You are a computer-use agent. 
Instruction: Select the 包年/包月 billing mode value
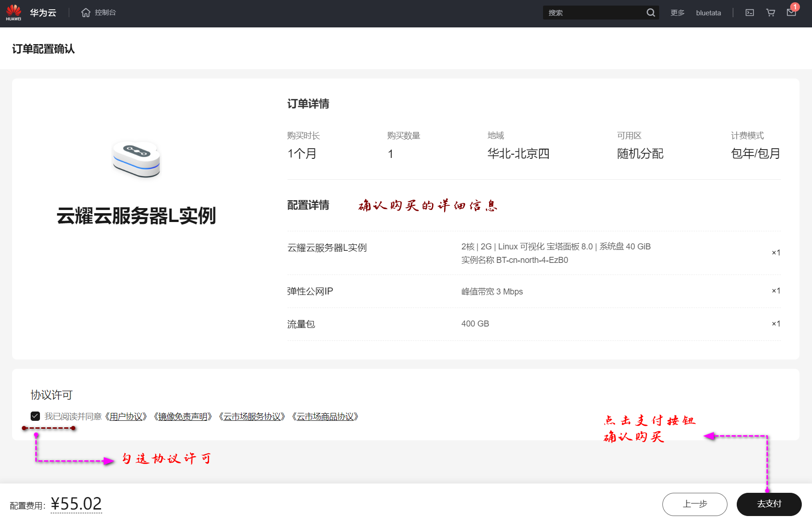(x=755, y=153)
